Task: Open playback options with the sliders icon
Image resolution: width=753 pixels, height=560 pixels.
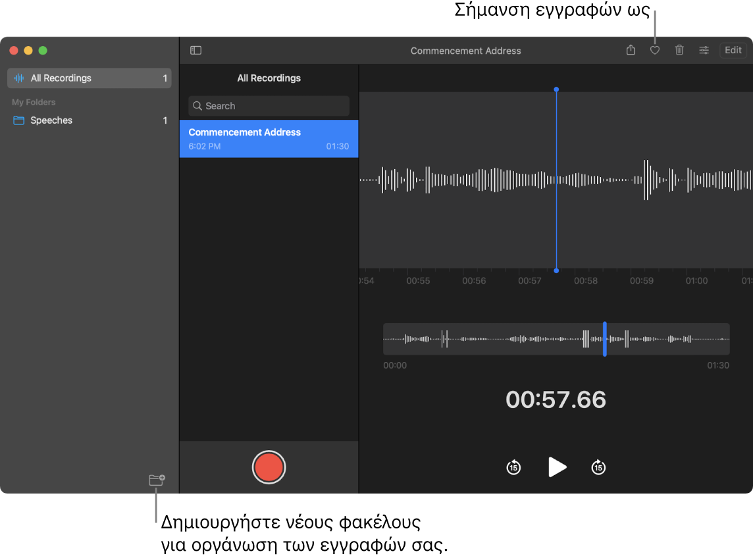Action: click(704, 50)
